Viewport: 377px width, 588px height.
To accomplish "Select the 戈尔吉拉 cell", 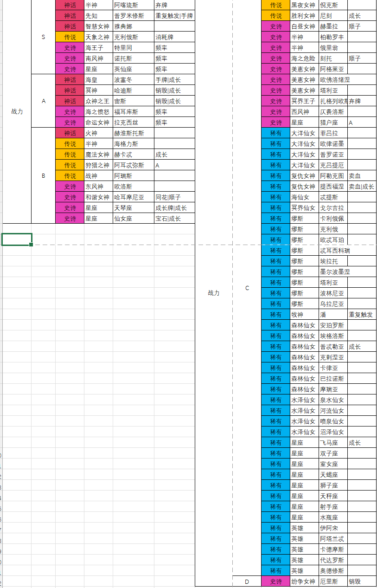I will (x=333, y=208).
